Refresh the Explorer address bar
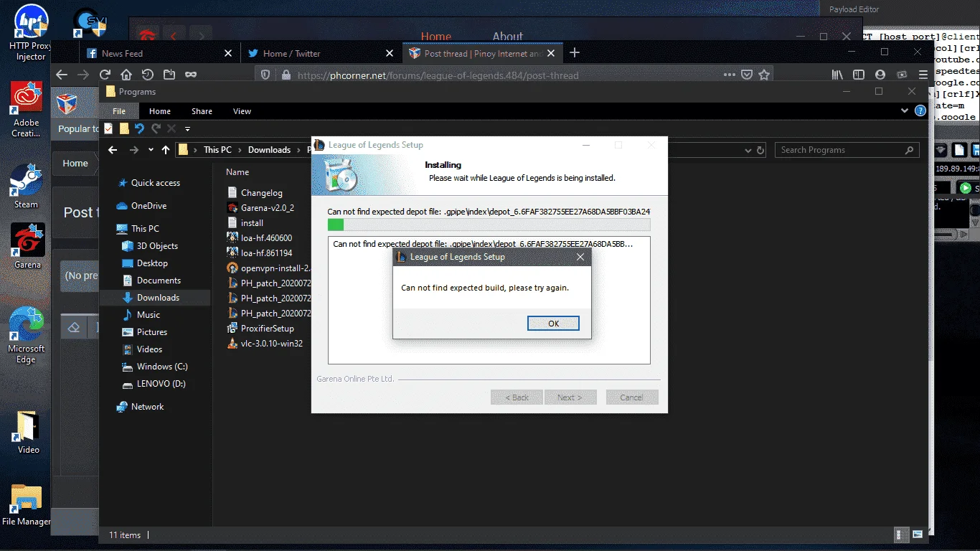Image resolution: width=980 pixels, height=551 pixels. 760,150
